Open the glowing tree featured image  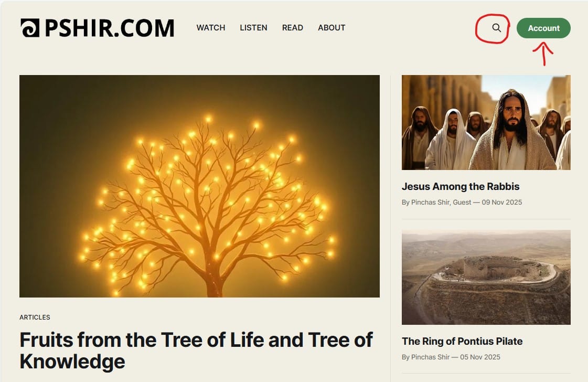199,186
